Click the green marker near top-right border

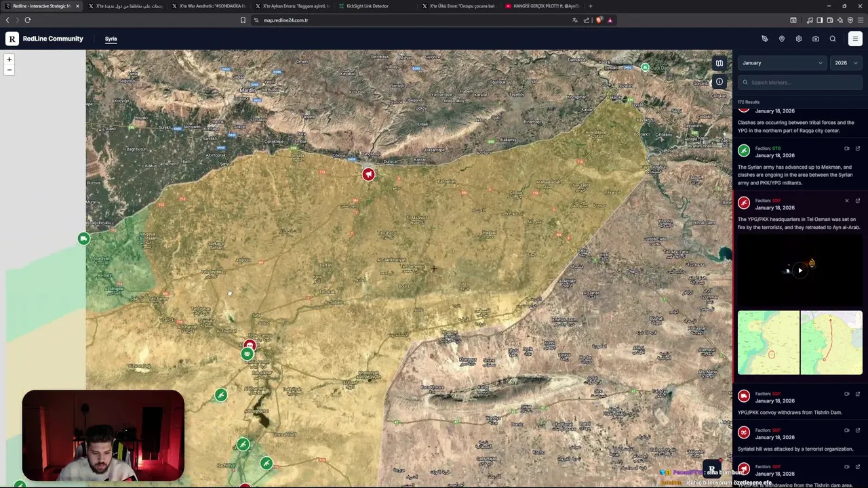tap(645, 68)
